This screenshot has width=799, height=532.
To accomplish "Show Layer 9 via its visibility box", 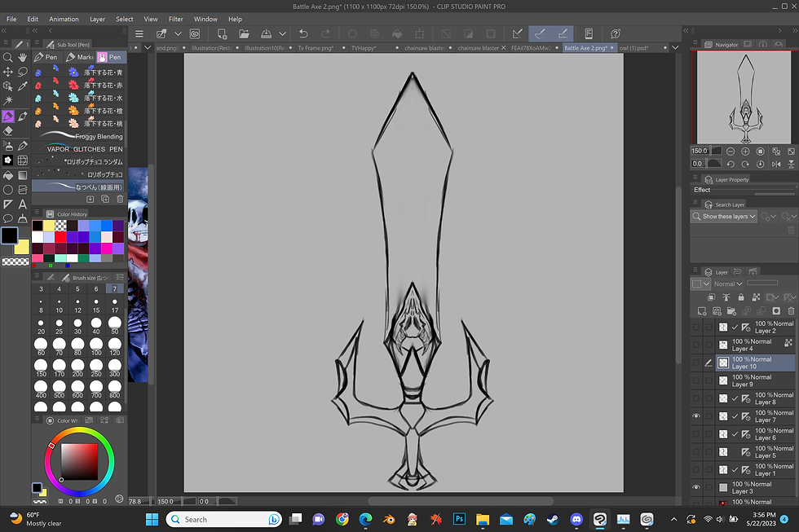I will 696,380.
